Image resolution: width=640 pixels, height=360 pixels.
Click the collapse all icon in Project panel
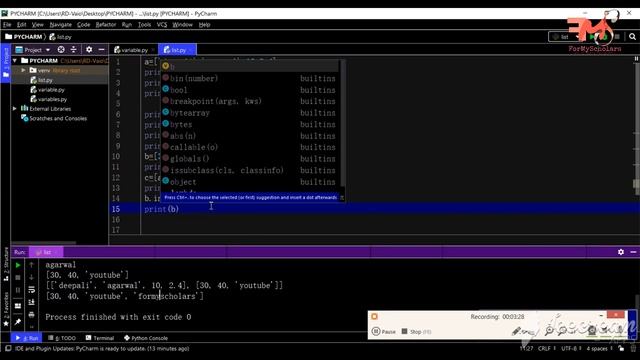point(73,50)
